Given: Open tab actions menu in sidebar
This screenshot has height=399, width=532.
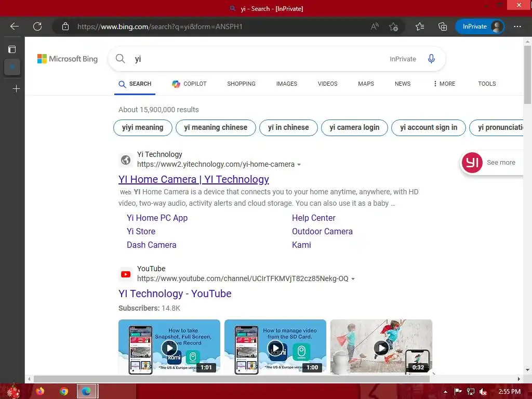Looking at the screenshot, I should pos(12,49).
